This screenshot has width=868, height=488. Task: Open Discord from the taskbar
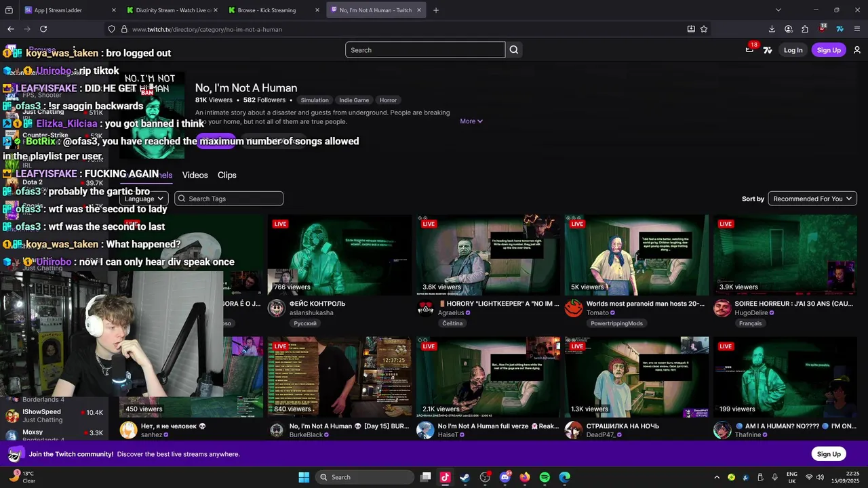point(505,477)
